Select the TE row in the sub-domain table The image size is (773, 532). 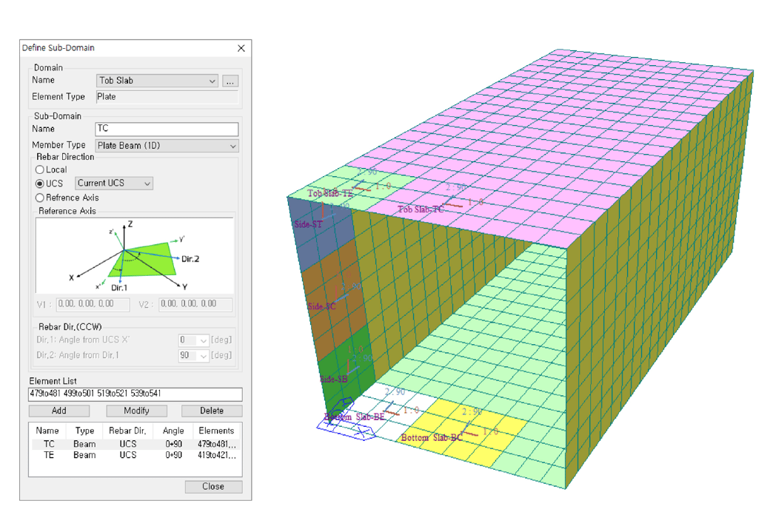tap(133, 455)
